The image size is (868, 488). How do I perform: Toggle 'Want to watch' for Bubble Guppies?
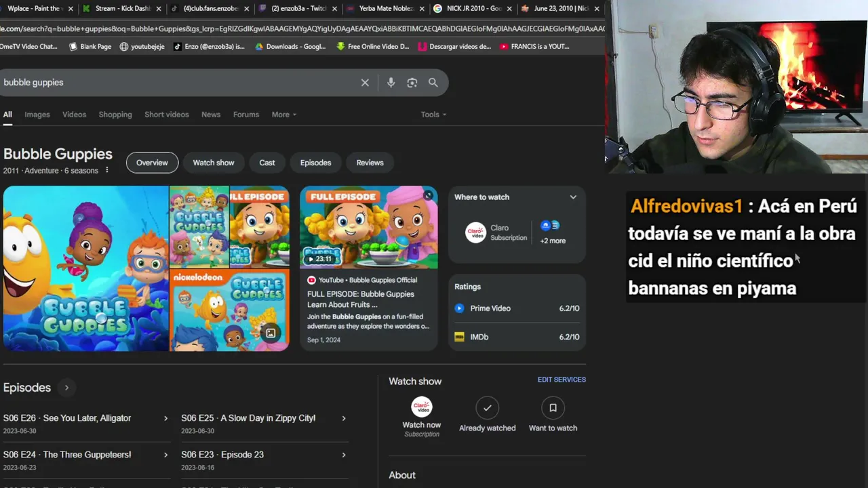click(x=553, y=415)
